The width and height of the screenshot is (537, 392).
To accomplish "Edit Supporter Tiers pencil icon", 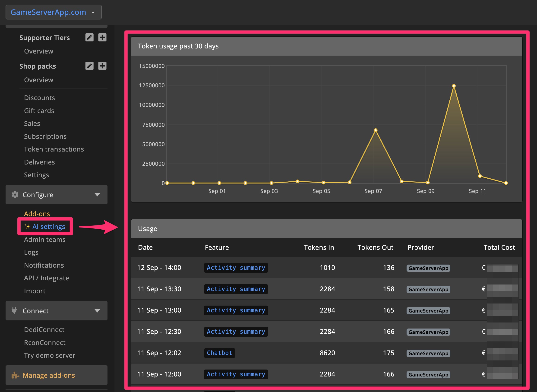I will point(89,38).
